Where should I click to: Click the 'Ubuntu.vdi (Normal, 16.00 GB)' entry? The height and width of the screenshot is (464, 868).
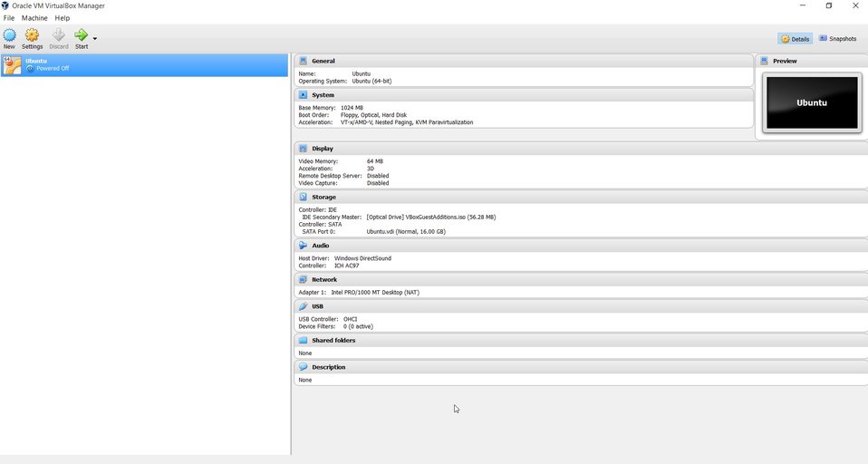(x=406, y=231)
